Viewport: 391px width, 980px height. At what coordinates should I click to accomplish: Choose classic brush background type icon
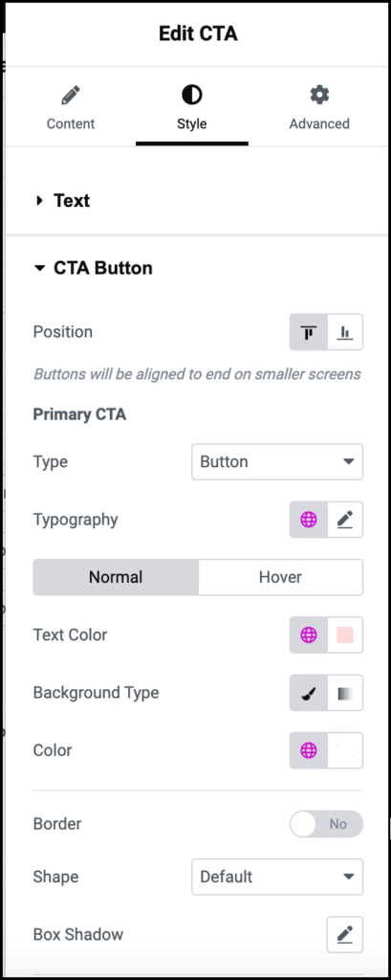click(309, 693)
